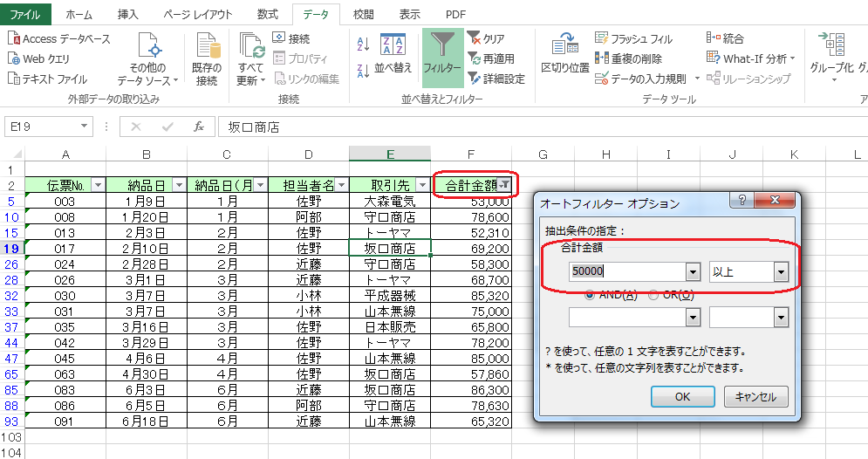Select row 19 header
The width and height of the screenshot is (868, 459).
12,249
